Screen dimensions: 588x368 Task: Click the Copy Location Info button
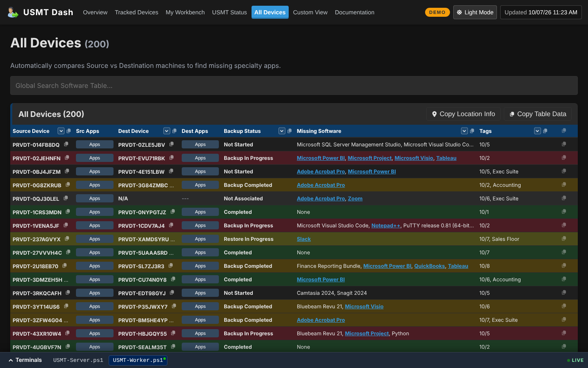tap(463, 114)
